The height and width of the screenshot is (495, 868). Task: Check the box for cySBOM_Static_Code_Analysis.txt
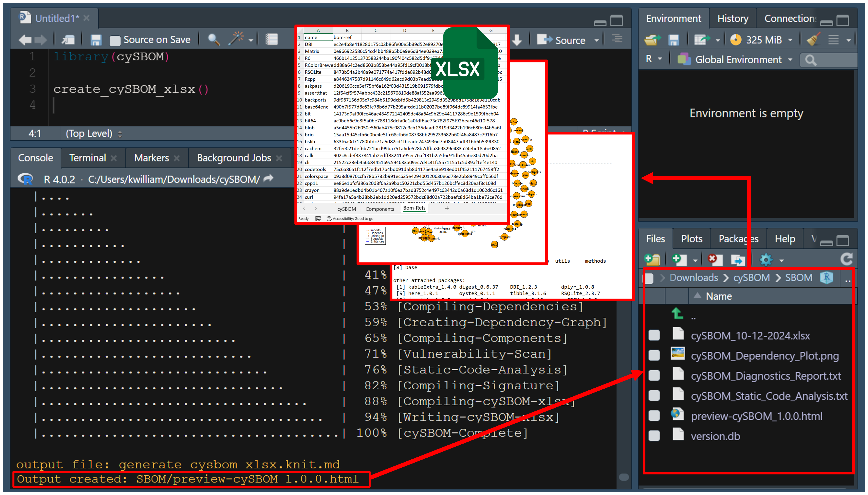tap(654, 395)
